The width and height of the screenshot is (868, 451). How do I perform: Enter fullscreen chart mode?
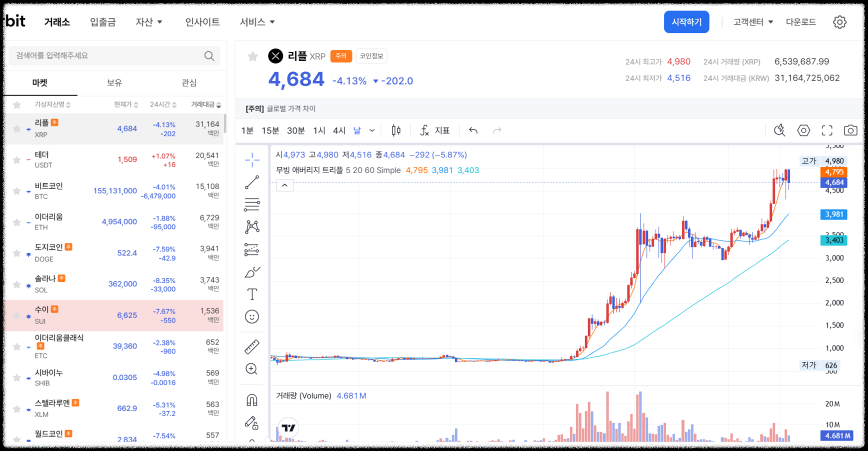(x=827, y=130)
